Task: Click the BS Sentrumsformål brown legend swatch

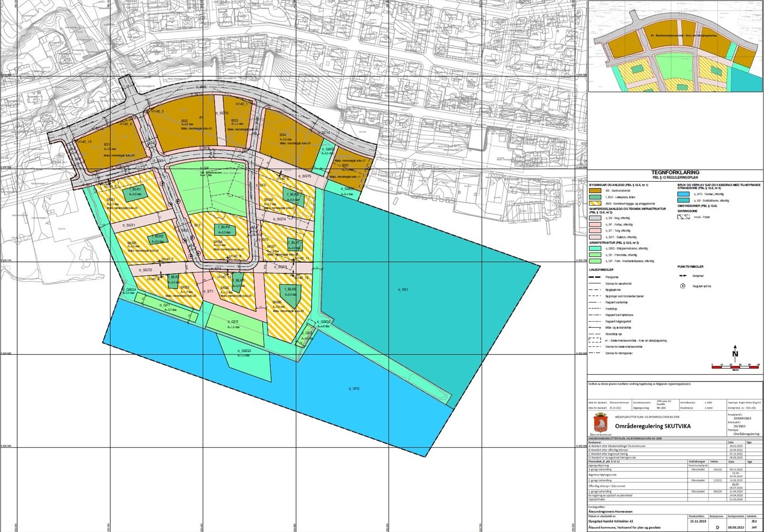Action: tap(595, 190)
